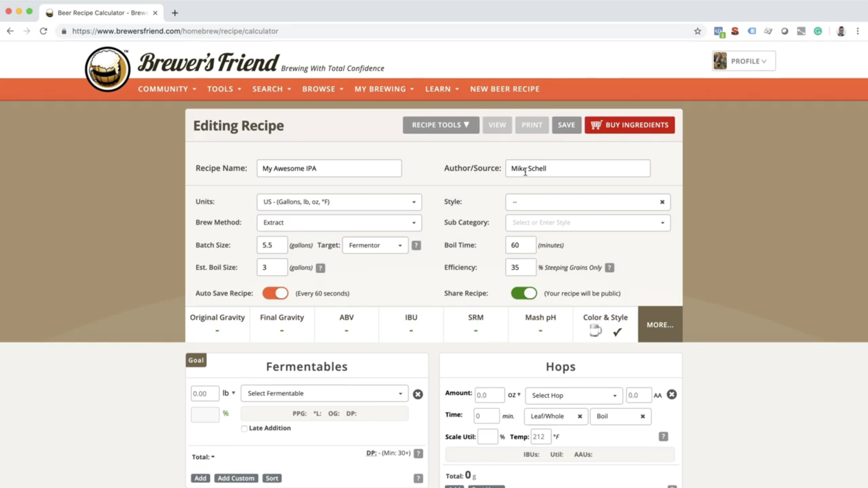Click the Print button
The image size is (868, 488).
(x=532, y=125)
